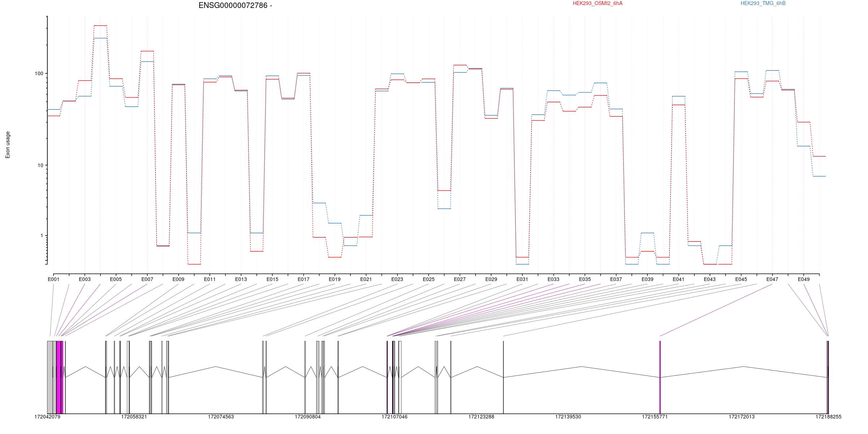Click exon label E019
The image size is (868, 434).
point(335,279)
